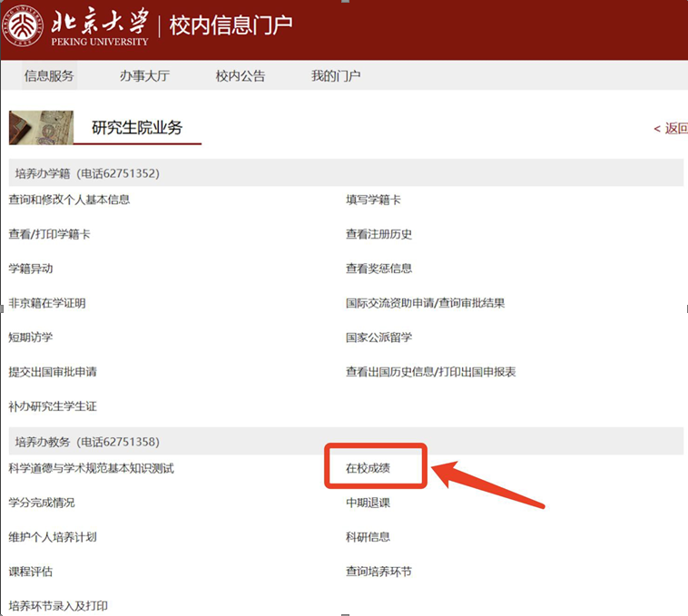Select 国家公派留学 link
This screenshot has height=616, width=688.
[x=378, y=337]
